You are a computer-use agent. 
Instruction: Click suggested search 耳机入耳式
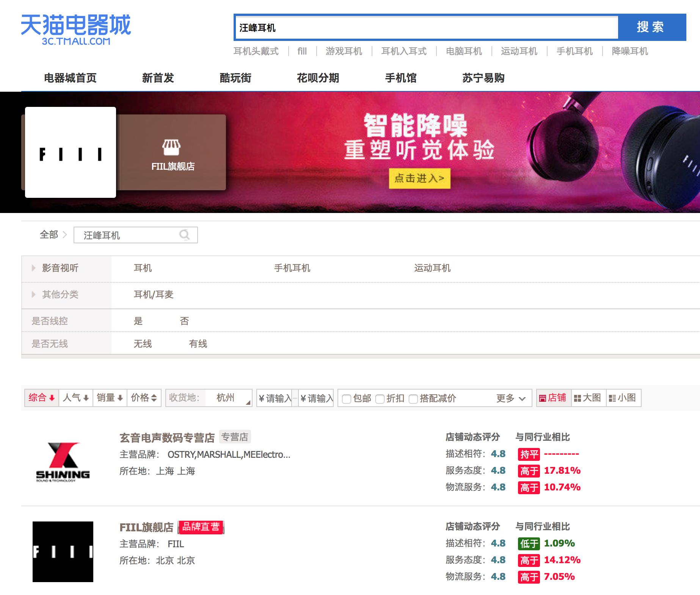[404, 51]
